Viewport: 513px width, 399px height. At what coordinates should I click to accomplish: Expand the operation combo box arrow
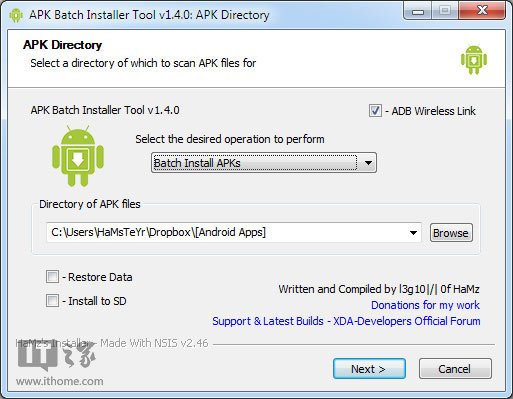pyautogui.click(x=368, y=163)
